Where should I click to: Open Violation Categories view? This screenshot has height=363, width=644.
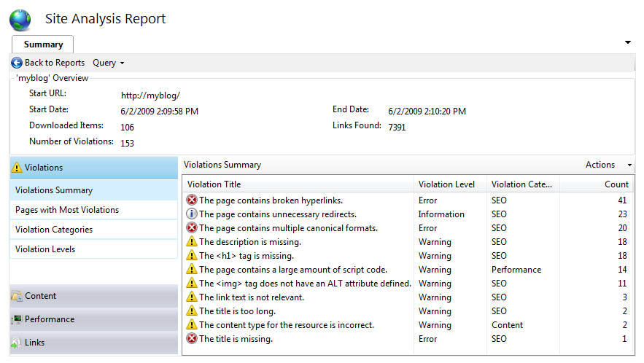(54, 230)
